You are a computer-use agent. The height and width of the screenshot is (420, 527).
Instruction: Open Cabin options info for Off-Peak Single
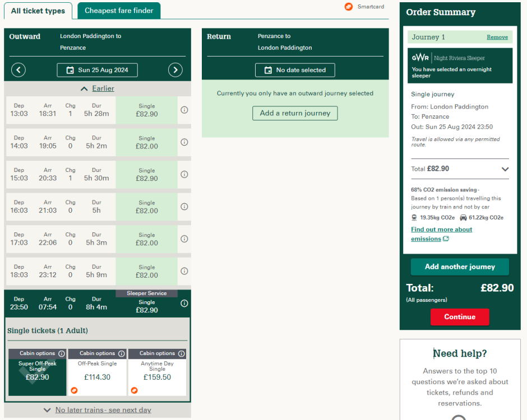(122, 353)
